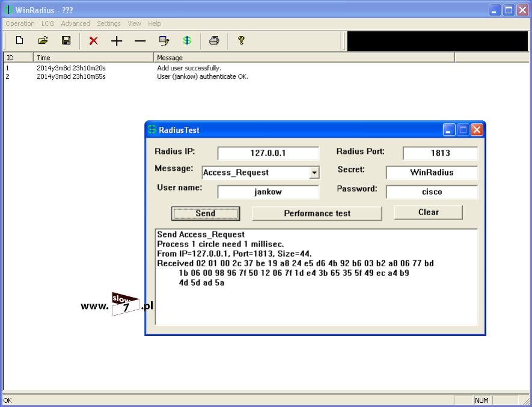The image size is (532, 407).
Task: Click the edit list pencil icon
Action: pyautogui.click(x=164, y=41)
